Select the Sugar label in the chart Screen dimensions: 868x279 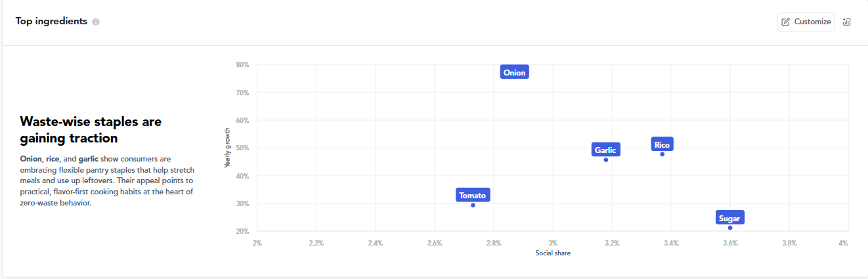pos(729,218)
